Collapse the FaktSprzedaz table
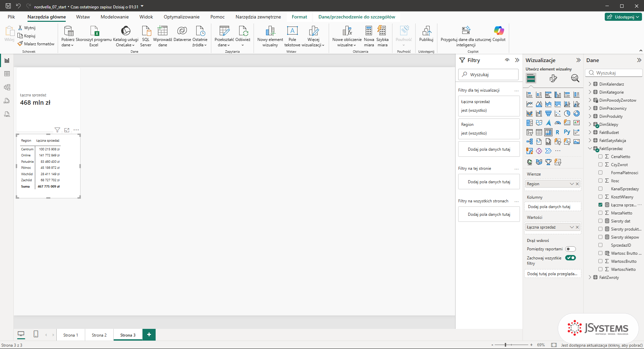 tap(590, 148)
